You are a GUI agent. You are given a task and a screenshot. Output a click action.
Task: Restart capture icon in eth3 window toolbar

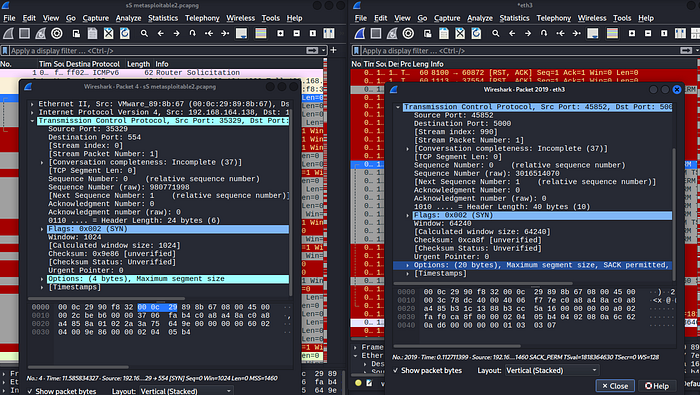(392, 33)
